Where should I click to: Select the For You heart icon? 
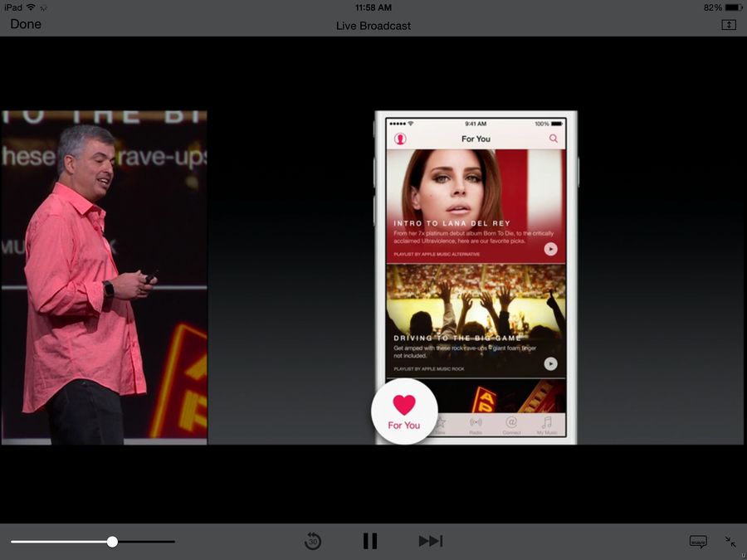tap(404, 405)
